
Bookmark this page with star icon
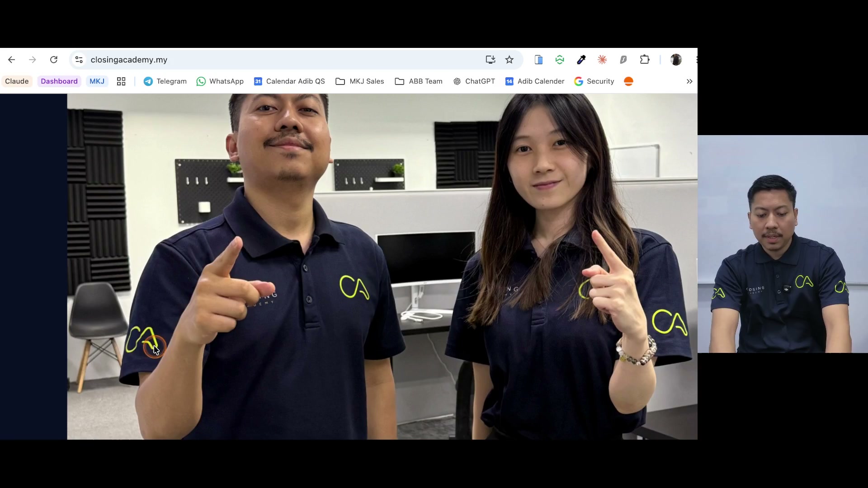pos(509,60)
